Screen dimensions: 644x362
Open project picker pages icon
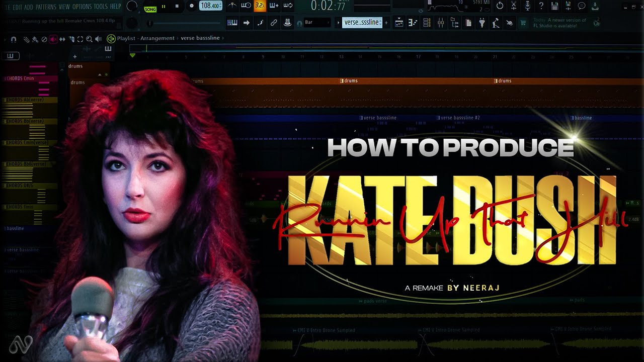click(468, 23)
